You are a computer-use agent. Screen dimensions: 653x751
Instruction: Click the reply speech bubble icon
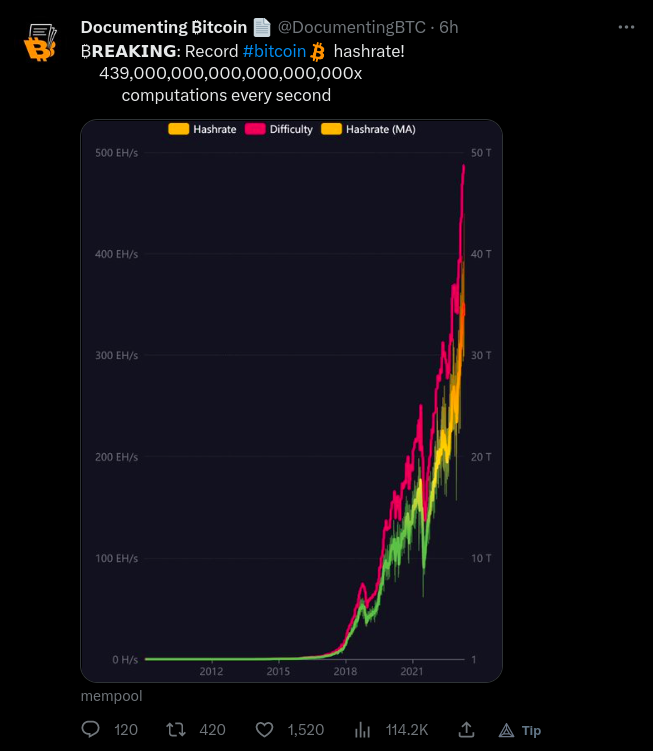point(90,729)
